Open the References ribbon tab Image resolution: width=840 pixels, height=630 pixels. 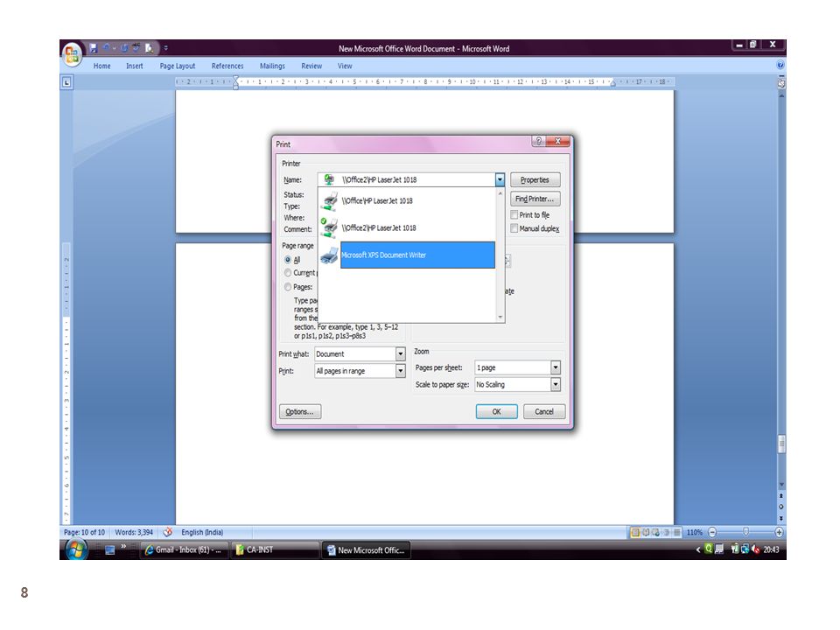click(227, 66)
